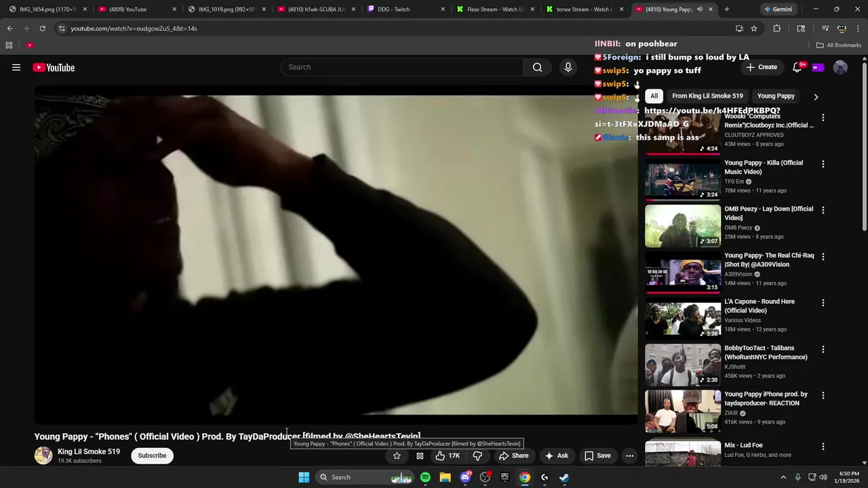Open the Gemini button in Chrome

(778, 9)
